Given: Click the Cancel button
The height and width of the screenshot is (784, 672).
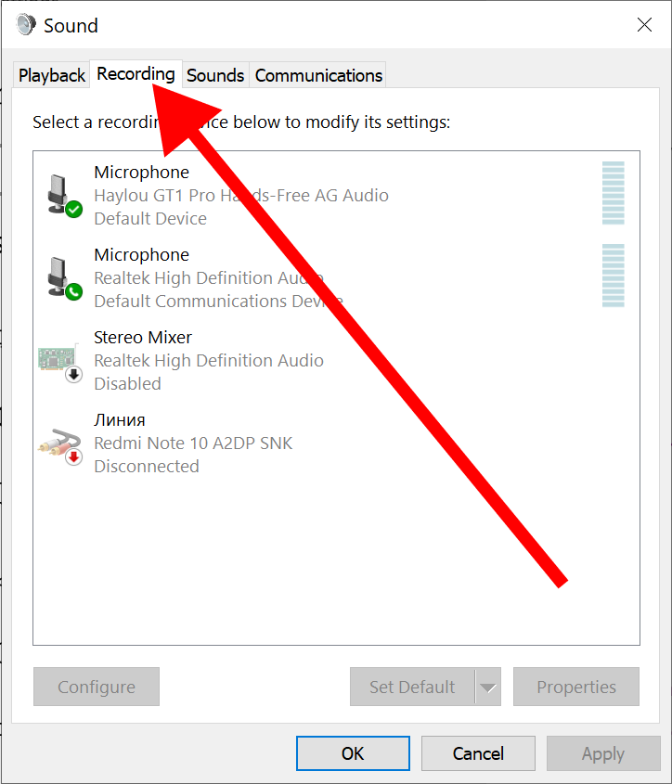Looking at the screenshot, I should (x=478, y=753).
